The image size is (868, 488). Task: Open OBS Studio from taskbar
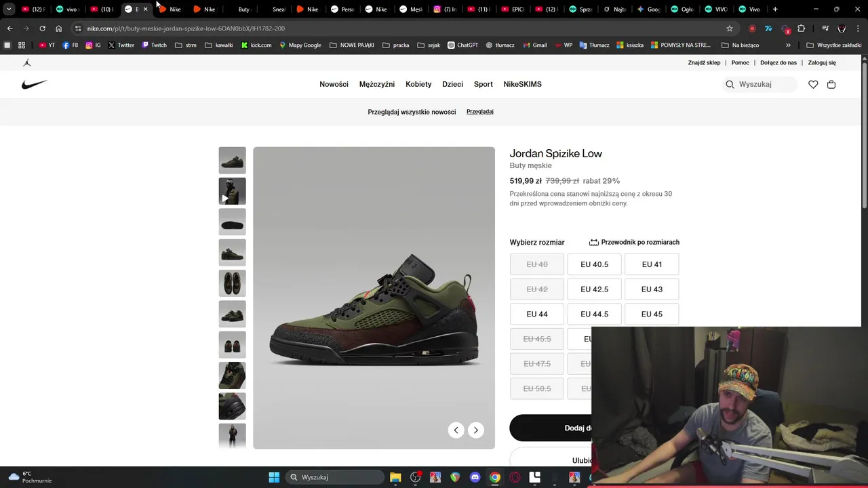[416, 477]
